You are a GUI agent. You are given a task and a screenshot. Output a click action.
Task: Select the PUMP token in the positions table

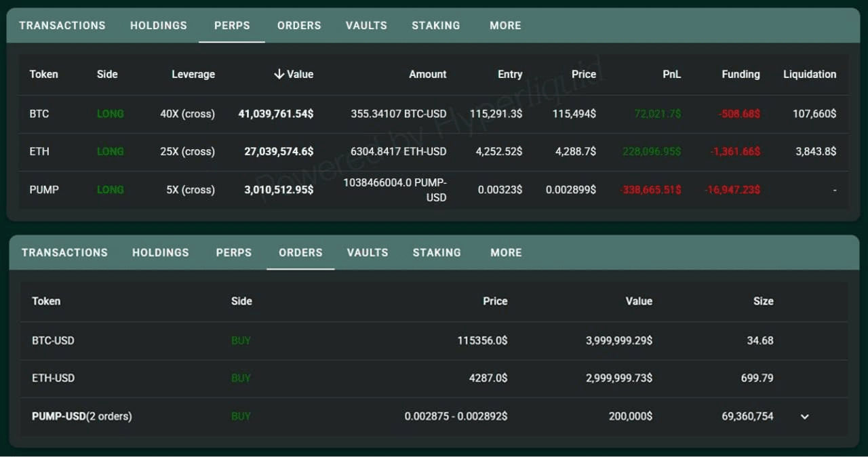tap(44, 190)
